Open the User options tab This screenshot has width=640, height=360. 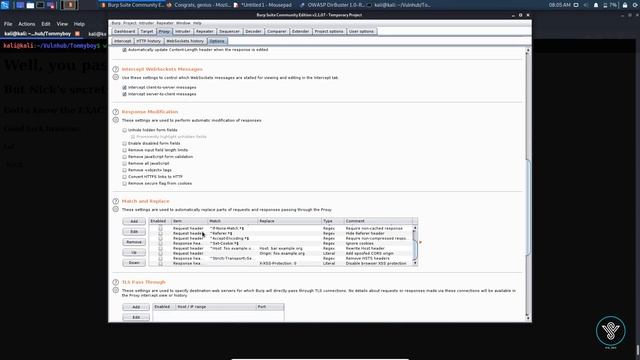[361, 31]
